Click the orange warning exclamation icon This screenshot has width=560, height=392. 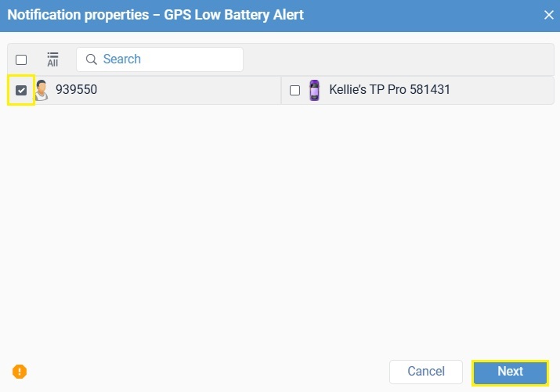click(x=20, y=372)
